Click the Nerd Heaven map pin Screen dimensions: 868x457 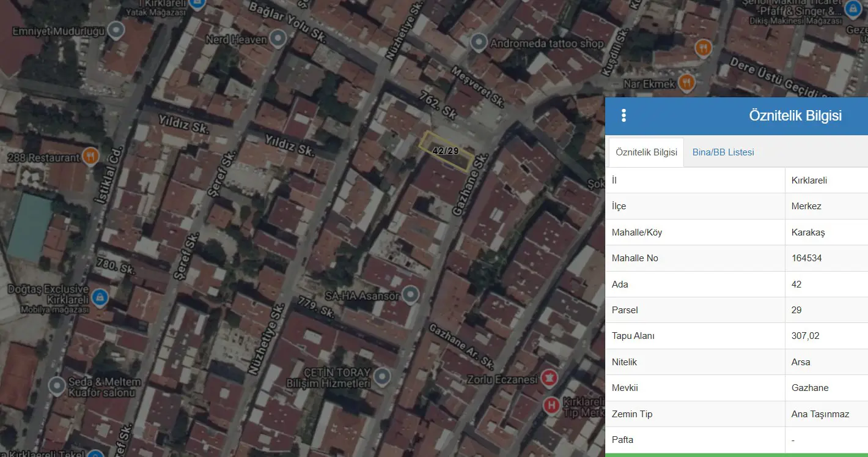[279, 40]
